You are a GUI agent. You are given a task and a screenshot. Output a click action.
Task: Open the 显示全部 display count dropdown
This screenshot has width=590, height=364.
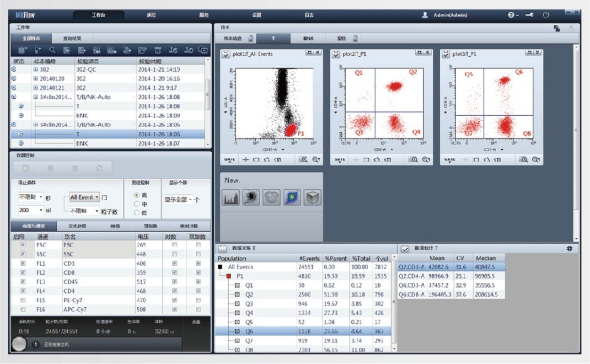[x=178, y=200]
